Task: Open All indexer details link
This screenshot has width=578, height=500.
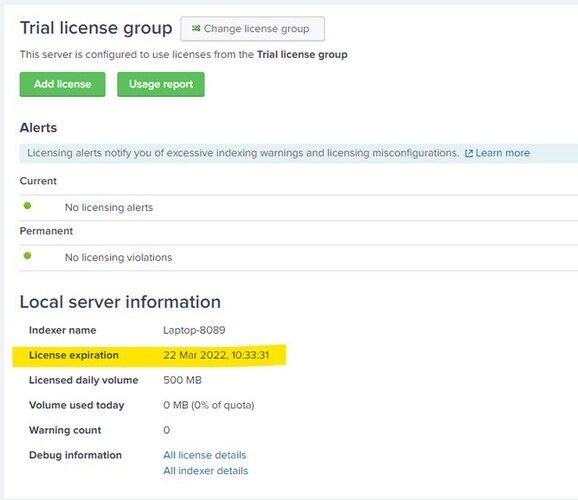Action: [206, 471]
